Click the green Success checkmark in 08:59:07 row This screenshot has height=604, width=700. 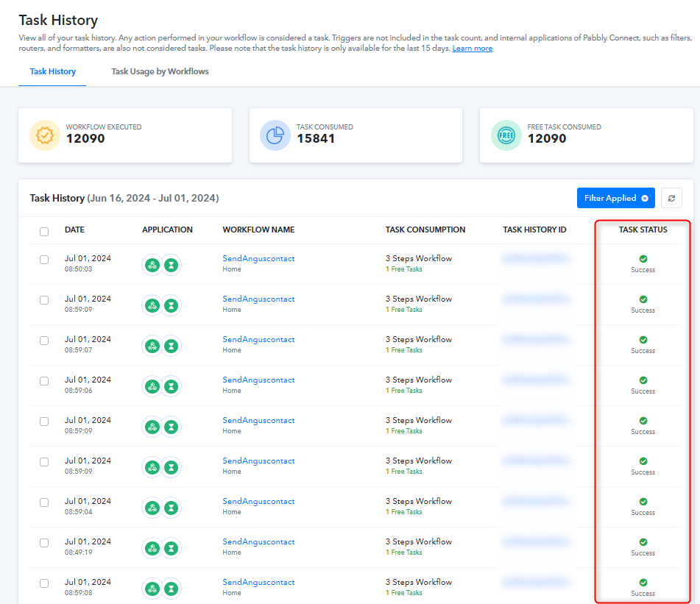click(x=643, y=340)
